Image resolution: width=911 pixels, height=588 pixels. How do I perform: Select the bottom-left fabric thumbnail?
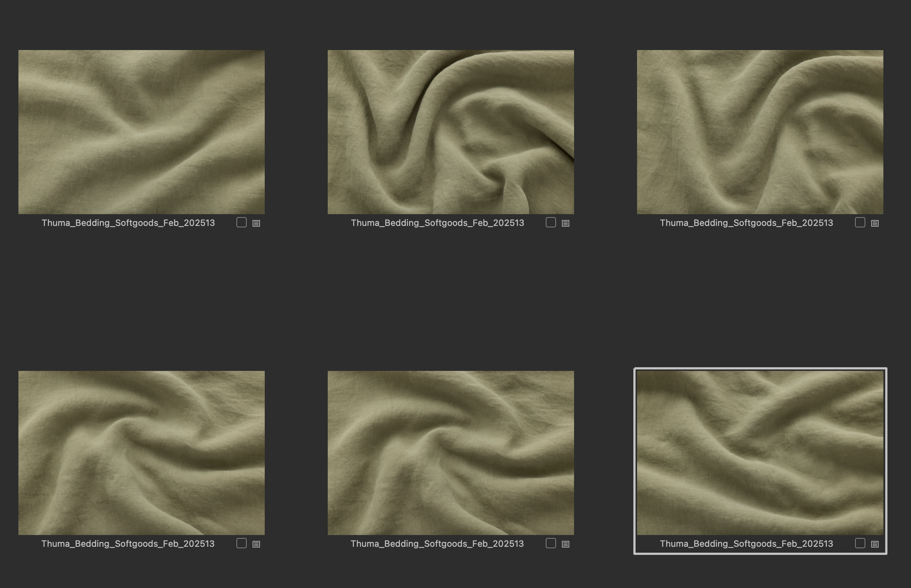pos(141,453)
